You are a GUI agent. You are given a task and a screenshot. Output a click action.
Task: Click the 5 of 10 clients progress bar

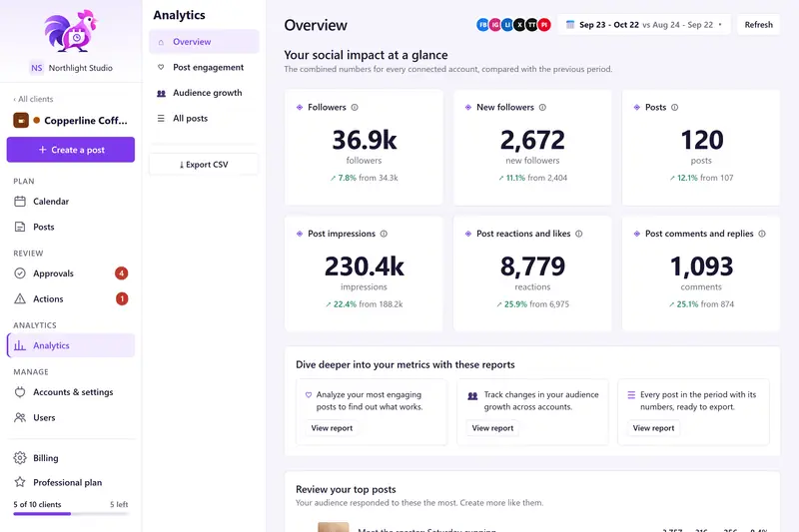pos(71,514)
